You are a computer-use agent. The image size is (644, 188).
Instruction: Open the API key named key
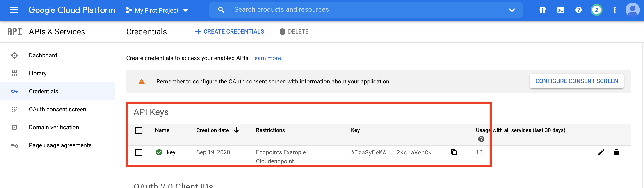171,152
